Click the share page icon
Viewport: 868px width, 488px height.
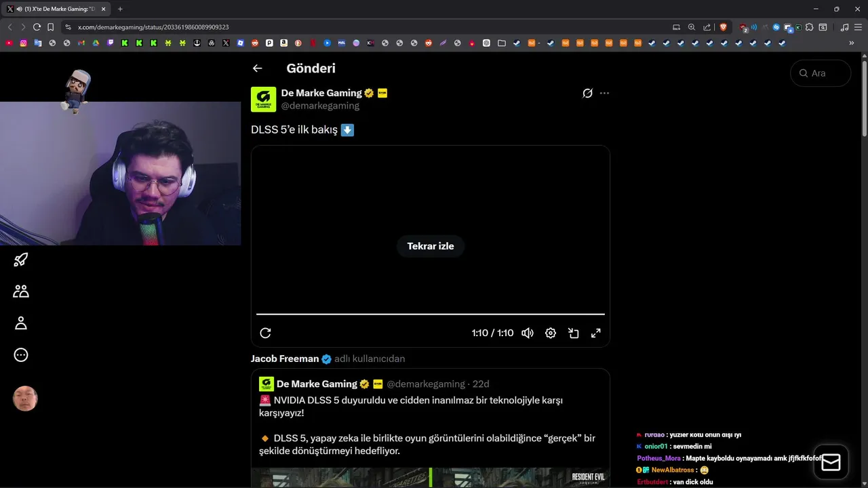tap(707, 27)
